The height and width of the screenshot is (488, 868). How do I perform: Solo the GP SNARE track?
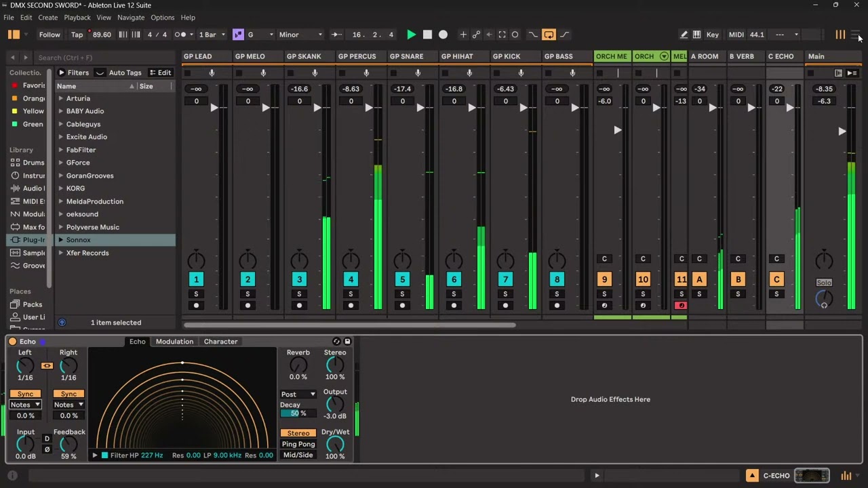402,294
